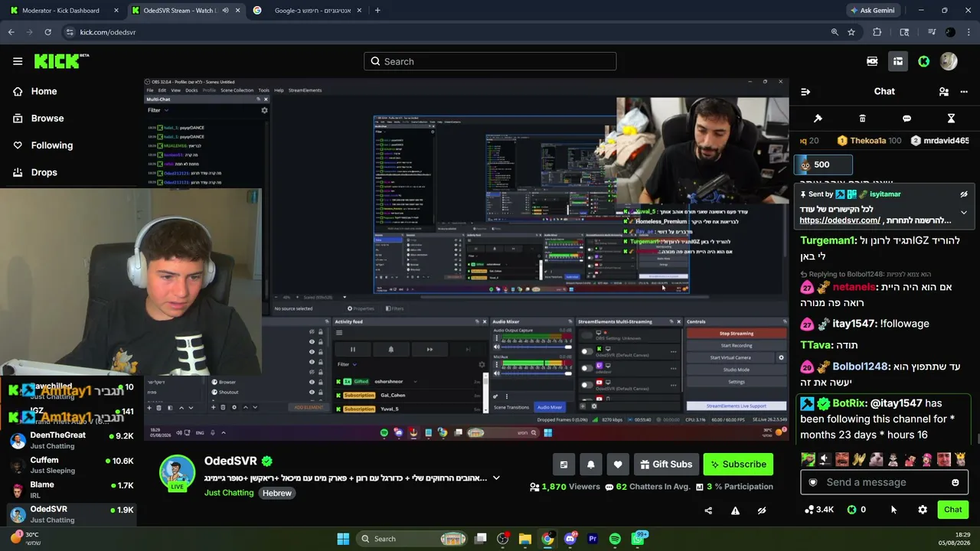
Task: Open DeenTheGreat channel in sidebar
Action: click(70, 440)
